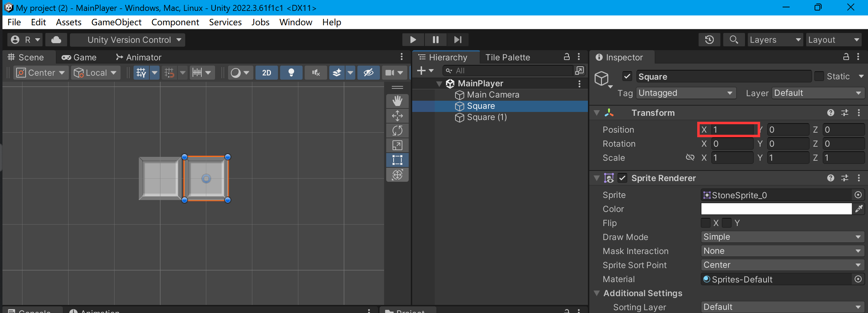The image size is (868, 313).
Task: Open Transform component help icon
Action: click(x=831, y=113)
